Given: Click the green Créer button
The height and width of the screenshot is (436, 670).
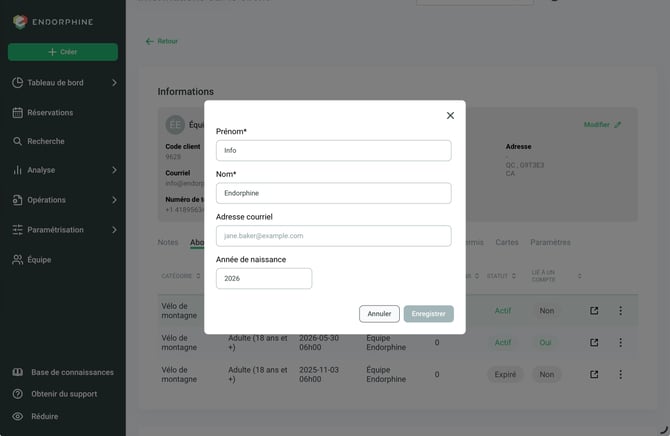Looking at the screenshot, I should pos(63,52).
